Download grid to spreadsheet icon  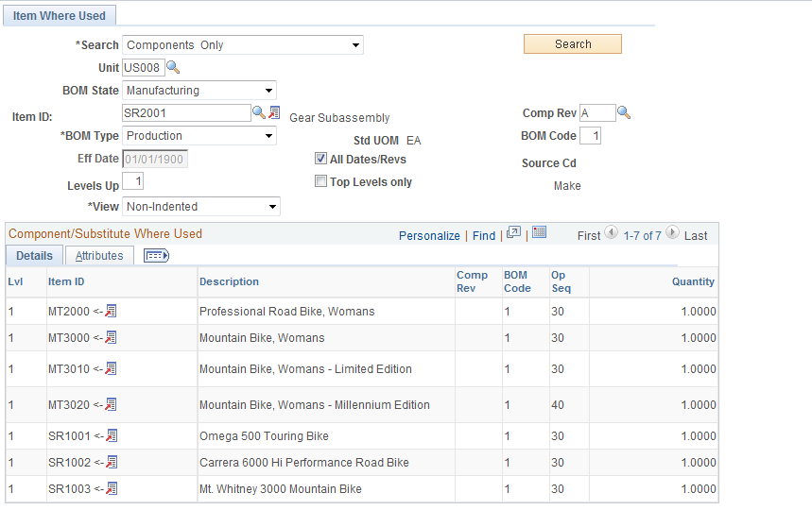tap(539, 232)
